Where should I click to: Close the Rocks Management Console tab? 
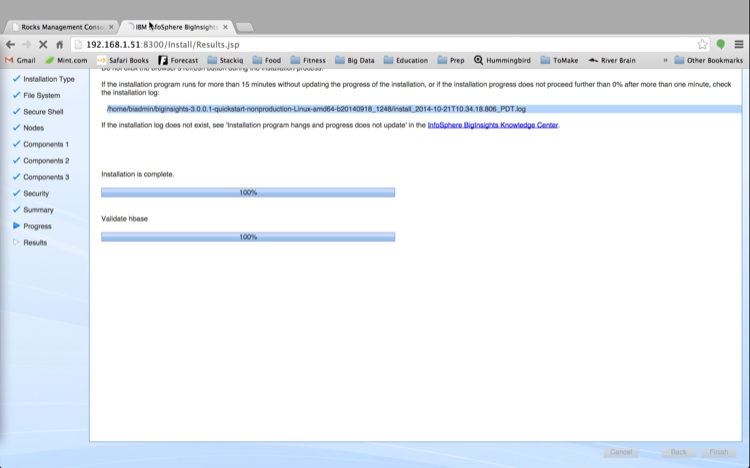[x=111, y=27]
